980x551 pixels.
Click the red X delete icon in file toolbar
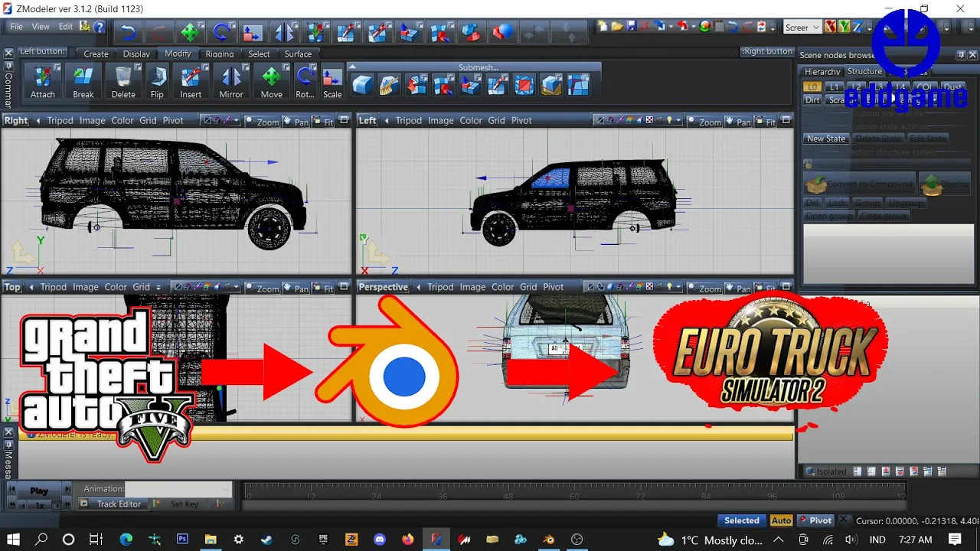[645, 26]
